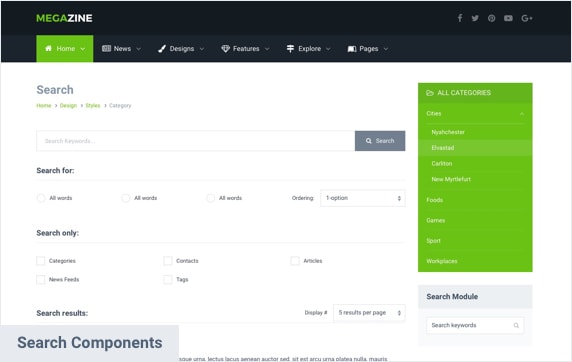Open the Ordering 1-option dropdown
This screenshot has width=572, height=362.
click(x=363, y=198)
